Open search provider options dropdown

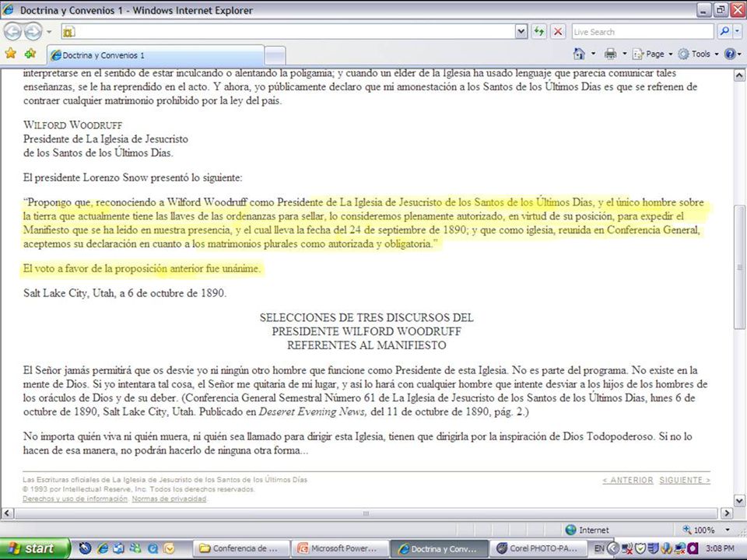738,32
